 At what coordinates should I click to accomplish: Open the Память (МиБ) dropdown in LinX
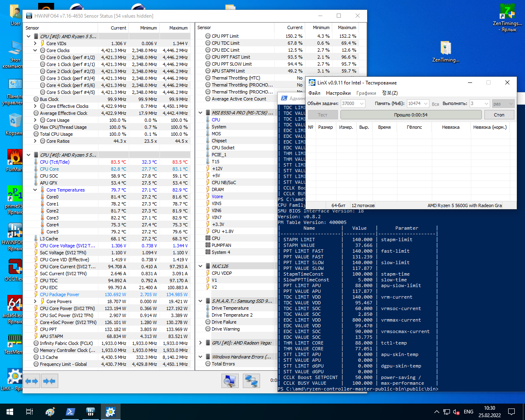pyautogui.click(x=426, y=104)
